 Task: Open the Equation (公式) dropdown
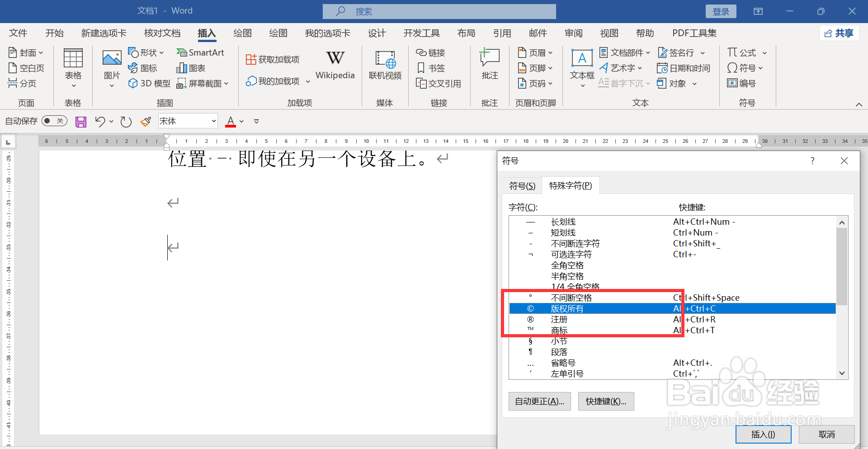[x=747, y=52]
